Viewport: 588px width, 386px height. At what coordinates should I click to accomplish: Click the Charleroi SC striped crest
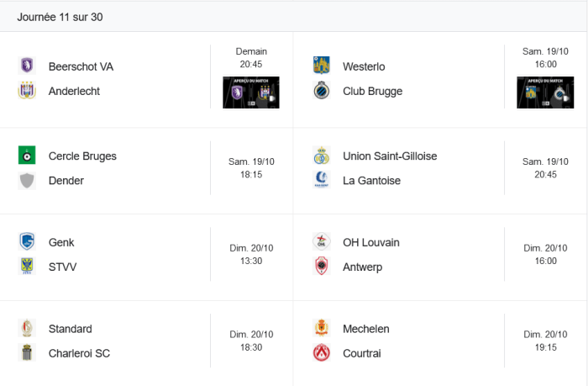[27, 352]
